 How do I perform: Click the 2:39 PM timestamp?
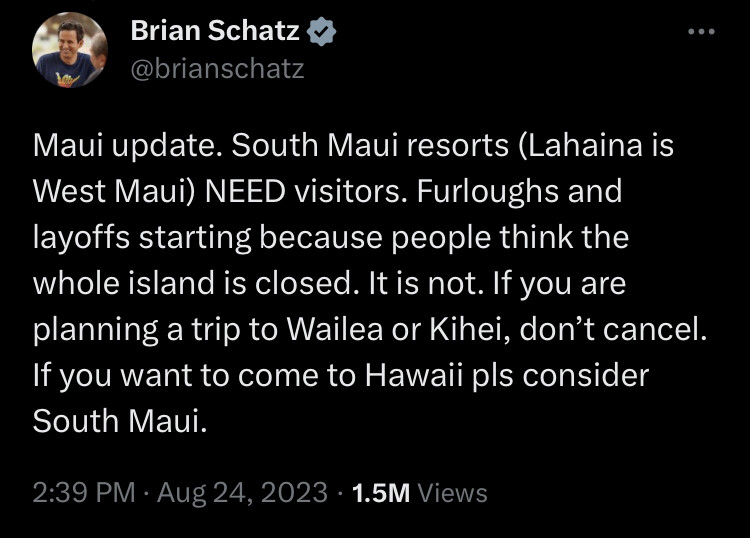pos(84,492)
